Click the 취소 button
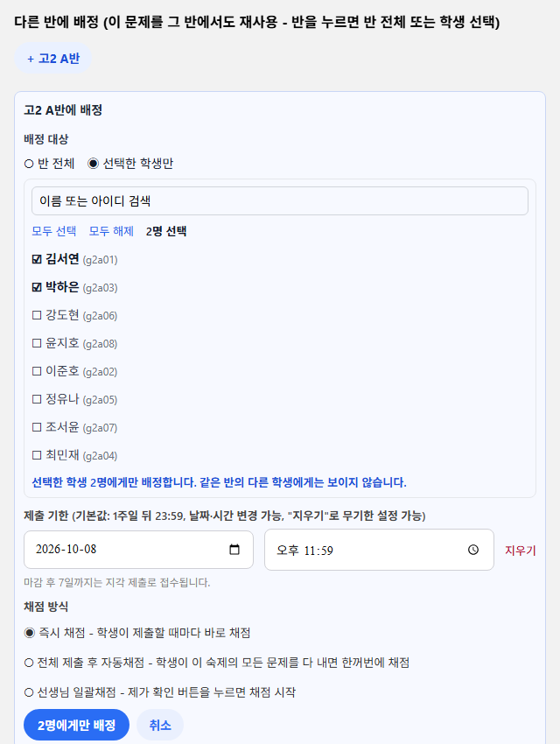 click(160, 725)
